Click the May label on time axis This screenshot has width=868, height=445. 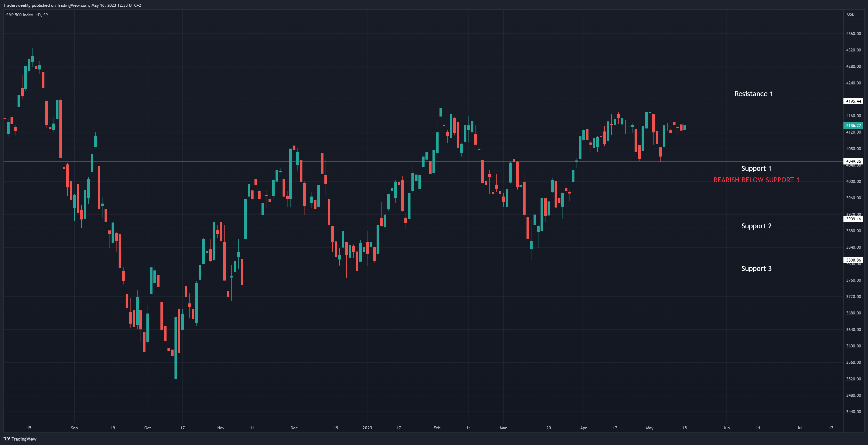tap(649, 428)
